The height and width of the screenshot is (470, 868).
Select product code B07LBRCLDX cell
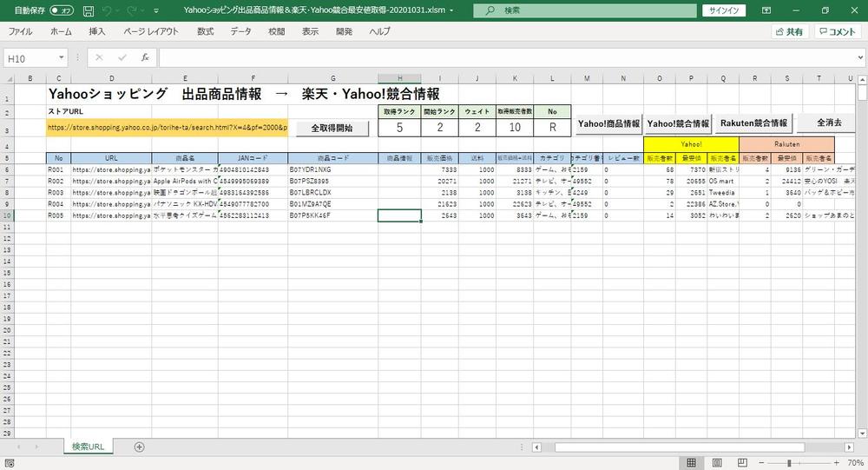332,192
